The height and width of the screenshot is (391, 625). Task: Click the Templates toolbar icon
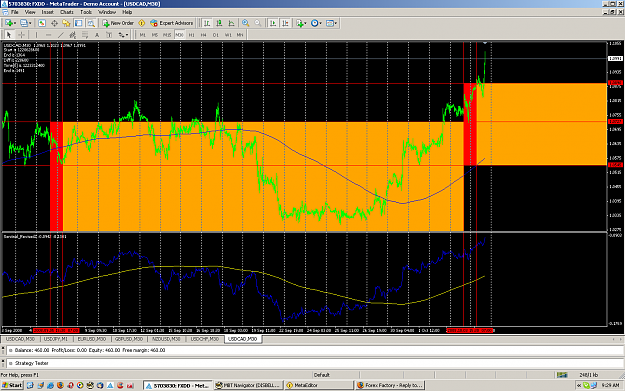click(330, 23)
